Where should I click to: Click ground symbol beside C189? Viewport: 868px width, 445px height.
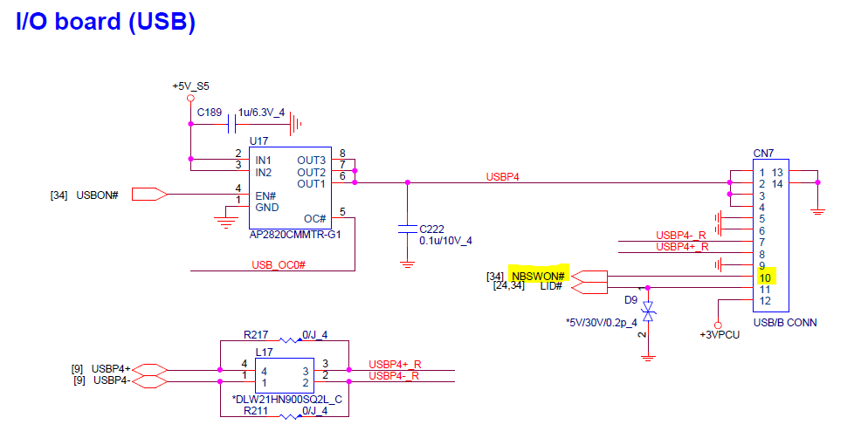pos(296,124)
